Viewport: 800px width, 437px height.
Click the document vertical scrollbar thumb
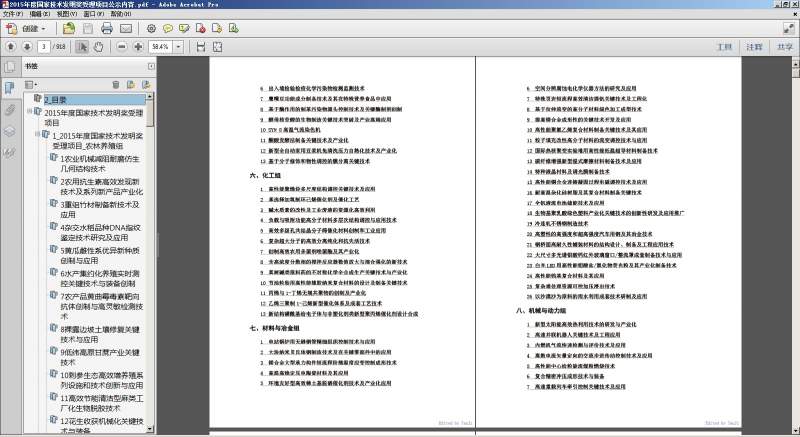795,72
